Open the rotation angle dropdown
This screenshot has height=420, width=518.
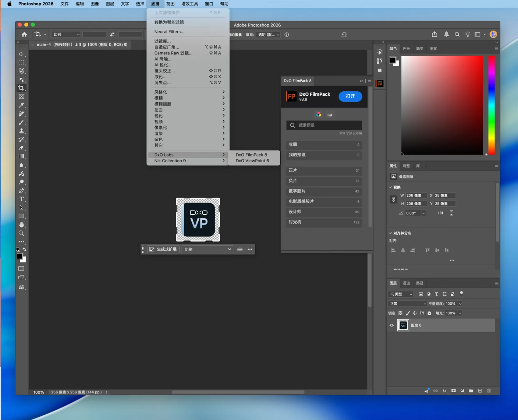423,213
